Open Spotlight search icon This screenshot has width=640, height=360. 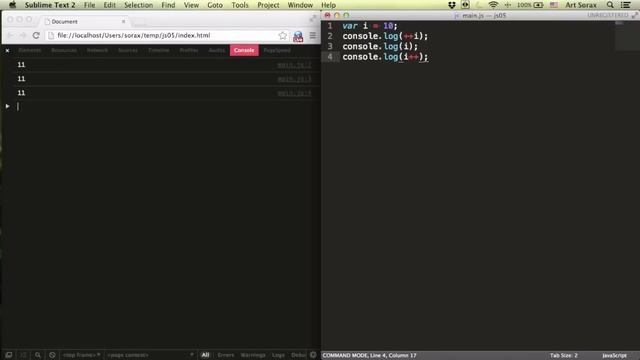click(x=610, y=5)
